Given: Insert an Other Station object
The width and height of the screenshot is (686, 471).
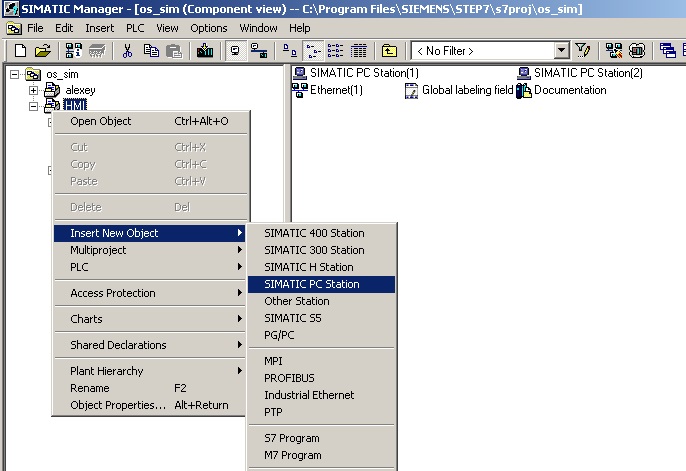Looking at the screenshot, I should [322, 301].
